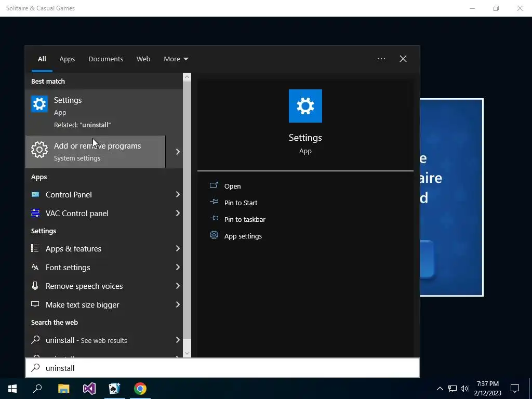Click the Pin to Start pin icon
The height and width of the screenshot is (399, 532).
point(214,202)
